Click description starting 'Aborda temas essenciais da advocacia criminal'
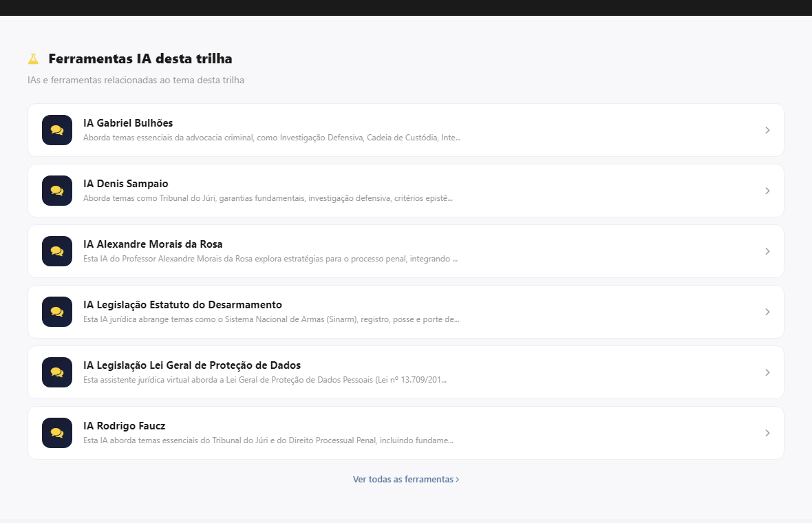Viewport: 812px width, 523px height. (x=272, y=138)
